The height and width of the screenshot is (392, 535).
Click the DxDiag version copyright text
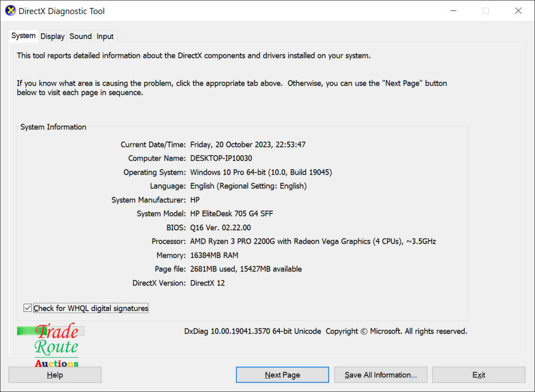[x=325, y=331]
